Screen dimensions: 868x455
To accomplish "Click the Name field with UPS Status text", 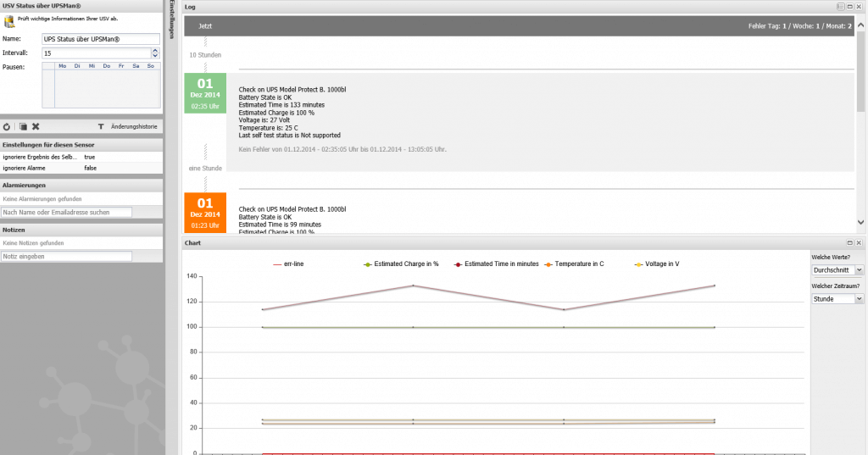I will [100, 39].
